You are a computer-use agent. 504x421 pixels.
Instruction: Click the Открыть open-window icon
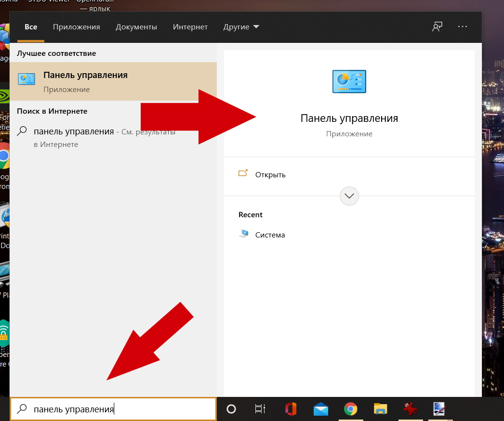point(243,173)
